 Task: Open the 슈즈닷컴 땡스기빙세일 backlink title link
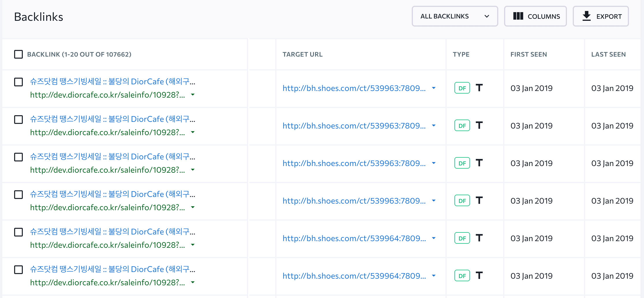click(x=113, y=82)
